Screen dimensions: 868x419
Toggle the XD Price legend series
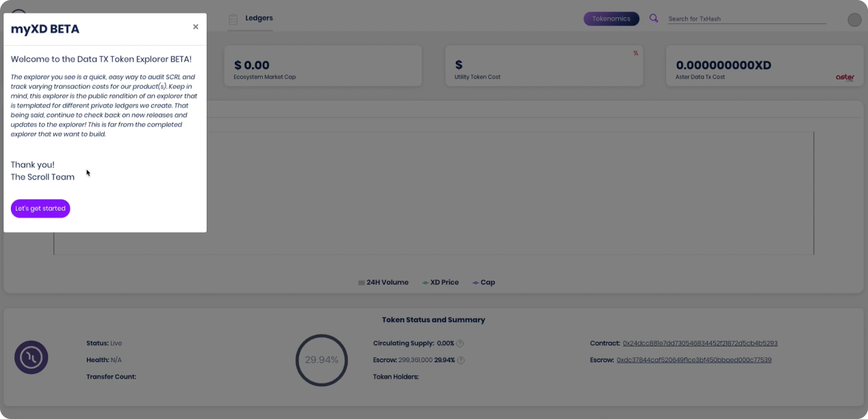coord(440,282)
